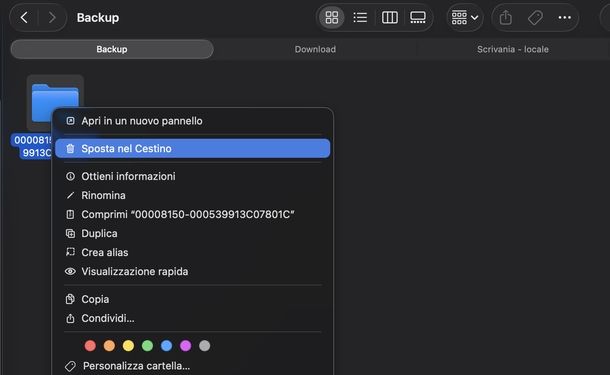Choose Apri in un nuovo pannello
Image resolution: width=610 pixels, height=375 pixels.
point(193,121)
